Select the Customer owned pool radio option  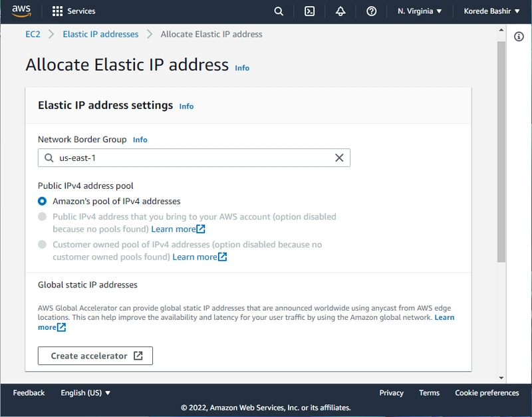42,244
